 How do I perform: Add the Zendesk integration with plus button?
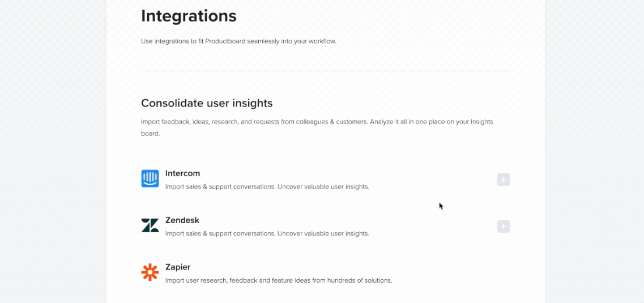coord(504,226)
